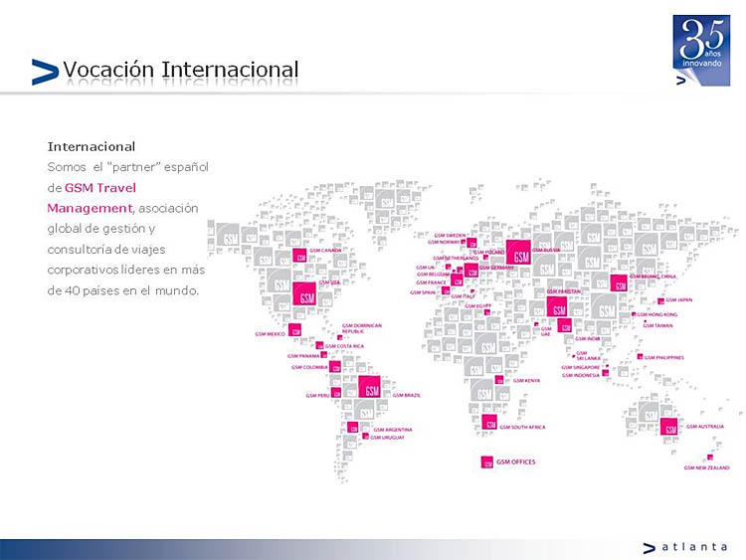Click the large pink square under GSM Pakistan
Image resolution: width=746 pixels, height=560 pixels.
tap(557, 307)
